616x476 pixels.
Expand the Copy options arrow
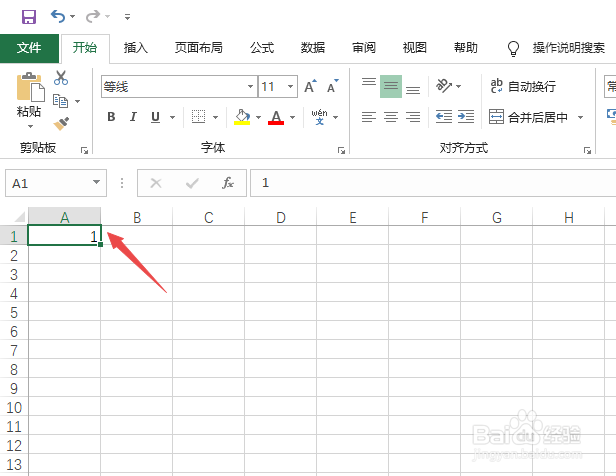tap(77, 101)
